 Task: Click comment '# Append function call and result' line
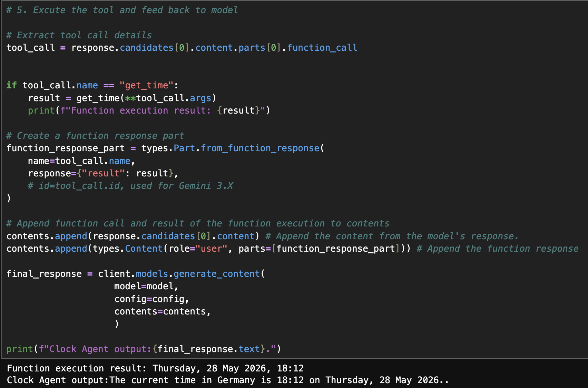(198, 223)
